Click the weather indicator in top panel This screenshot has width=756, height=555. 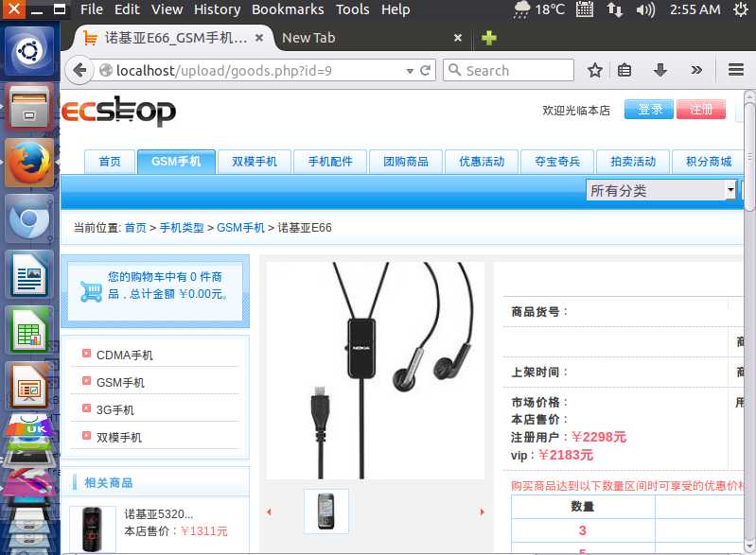point(539,9)
